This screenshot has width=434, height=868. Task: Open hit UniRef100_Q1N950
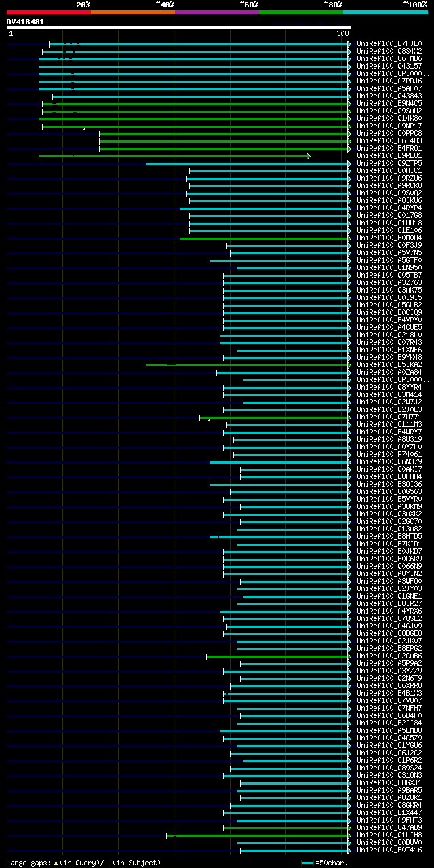pos(389,268)
